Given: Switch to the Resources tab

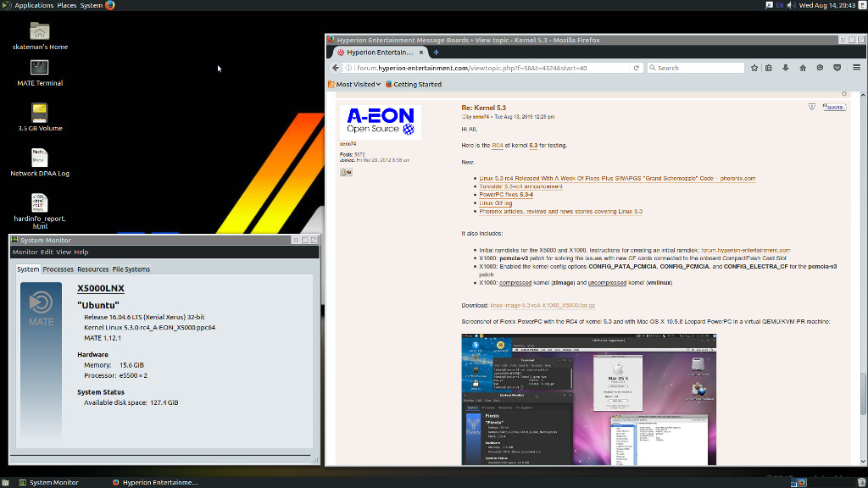Looking at the screenshot, I should pos(93,269).
